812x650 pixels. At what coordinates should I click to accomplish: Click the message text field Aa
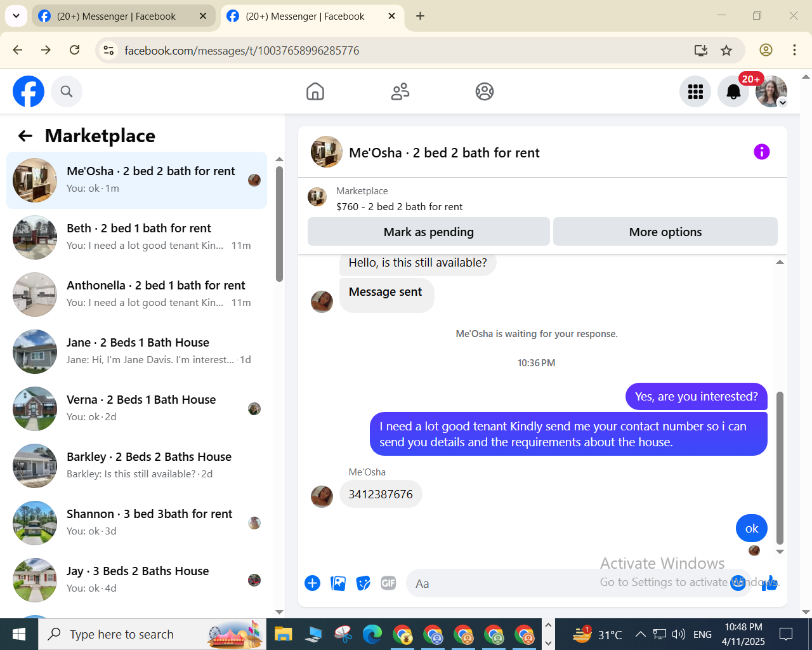pos(568,583)
